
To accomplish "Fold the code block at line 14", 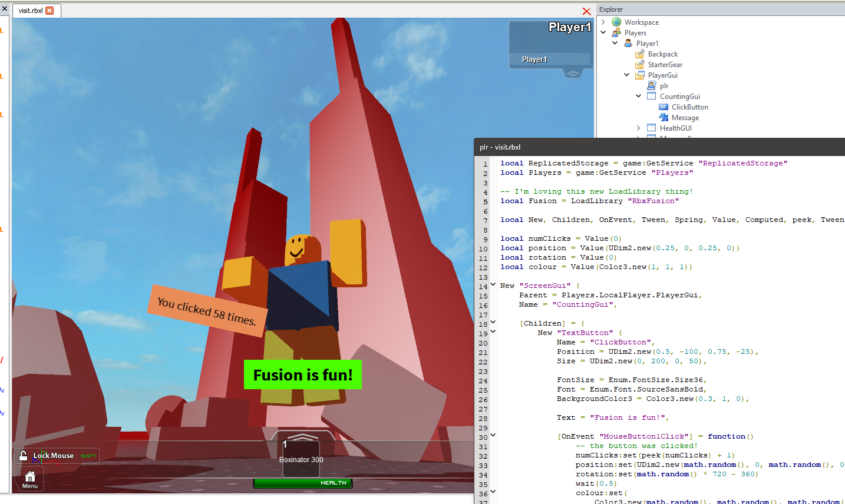I will tap(493, 285).
